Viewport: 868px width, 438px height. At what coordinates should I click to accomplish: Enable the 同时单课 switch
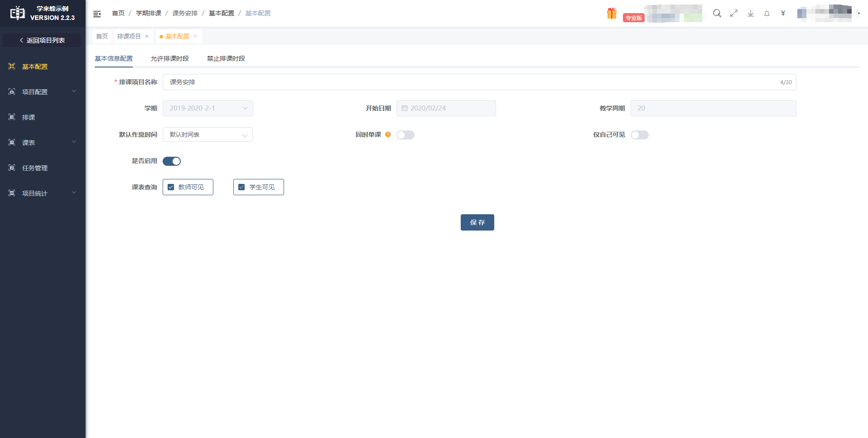pos(405,135)
